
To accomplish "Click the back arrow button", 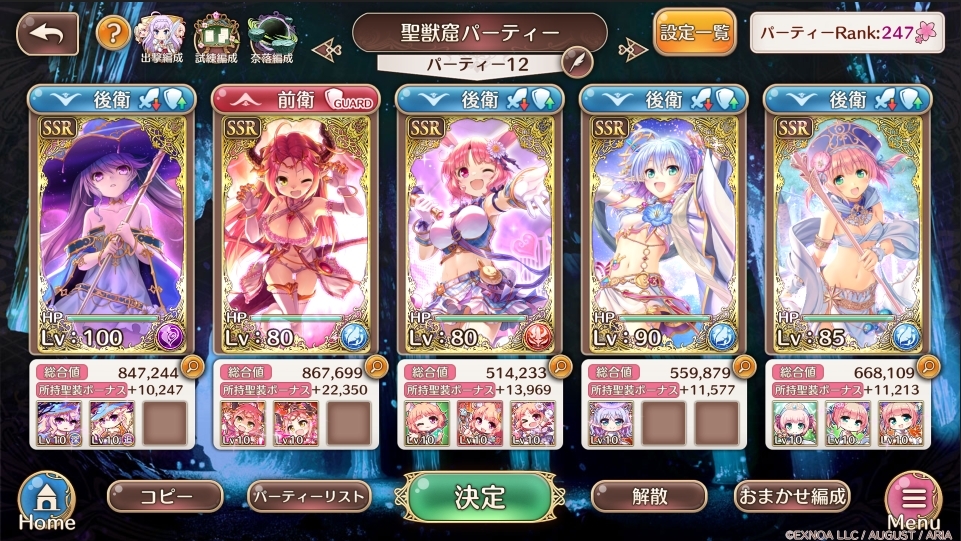I will [x=47, y=34].
